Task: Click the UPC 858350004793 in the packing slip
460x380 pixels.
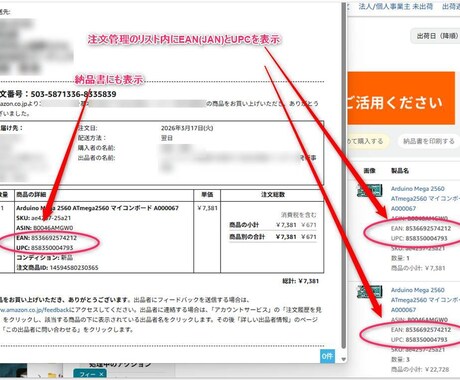Action: (x=45, y=248)
